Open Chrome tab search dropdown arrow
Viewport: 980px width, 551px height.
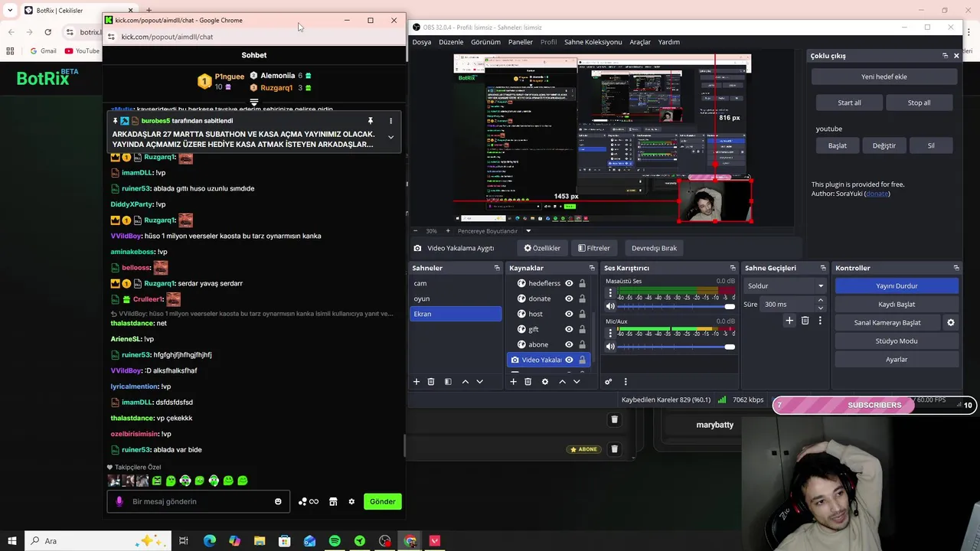10,11
